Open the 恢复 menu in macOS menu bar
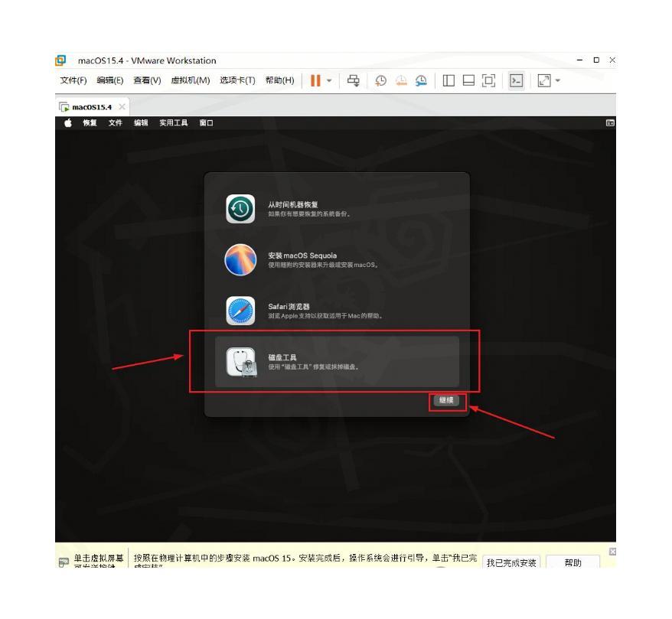This screenshot has height=619, width=672. click(90, 123)
